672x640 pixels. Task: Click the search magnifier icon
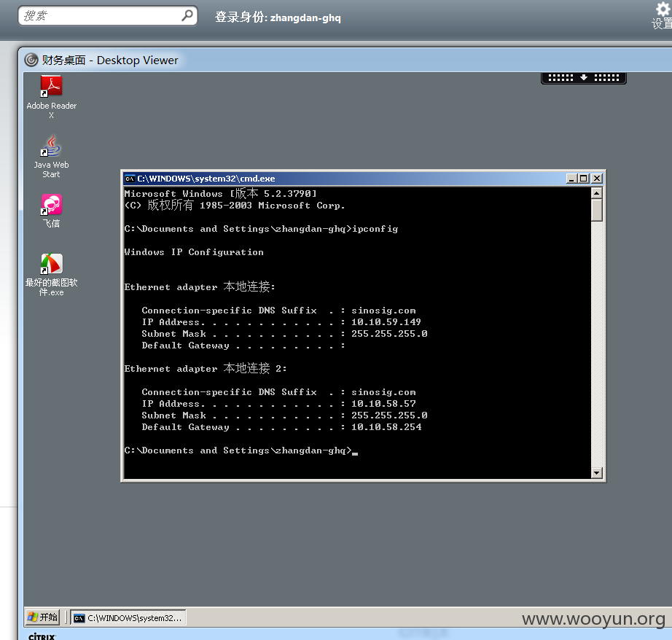[x=187, y=16]
